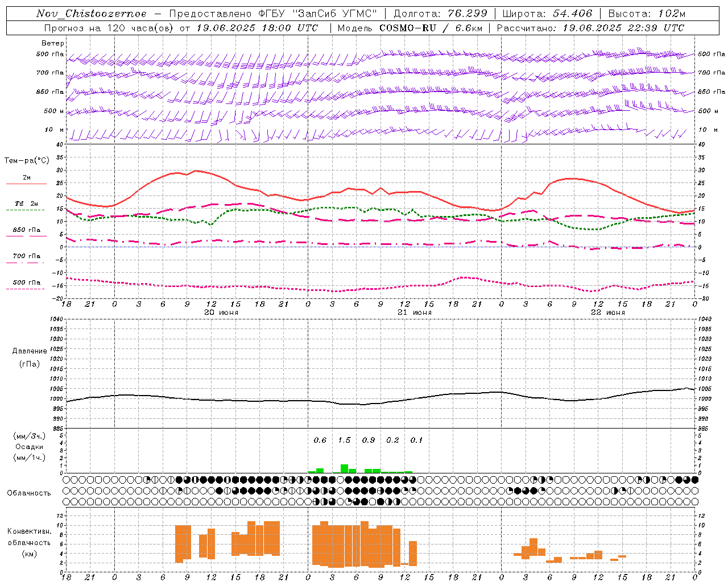Image resolution: width=728 pixels, height=582 pixels.
Task: Click the 21 июня date label
Action: tap(415, 312)
